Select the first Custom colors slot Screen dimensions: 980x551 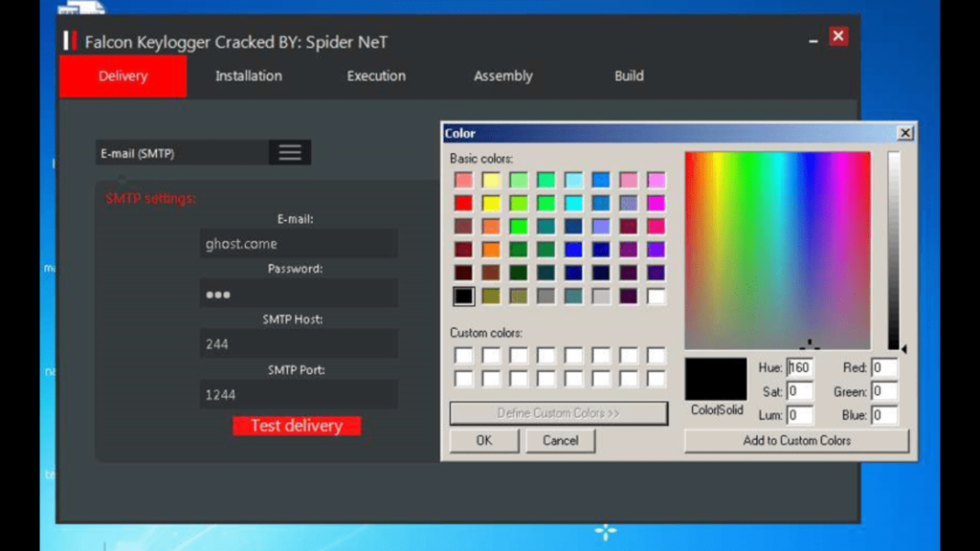pyautogui.click(x=464, y=356)
